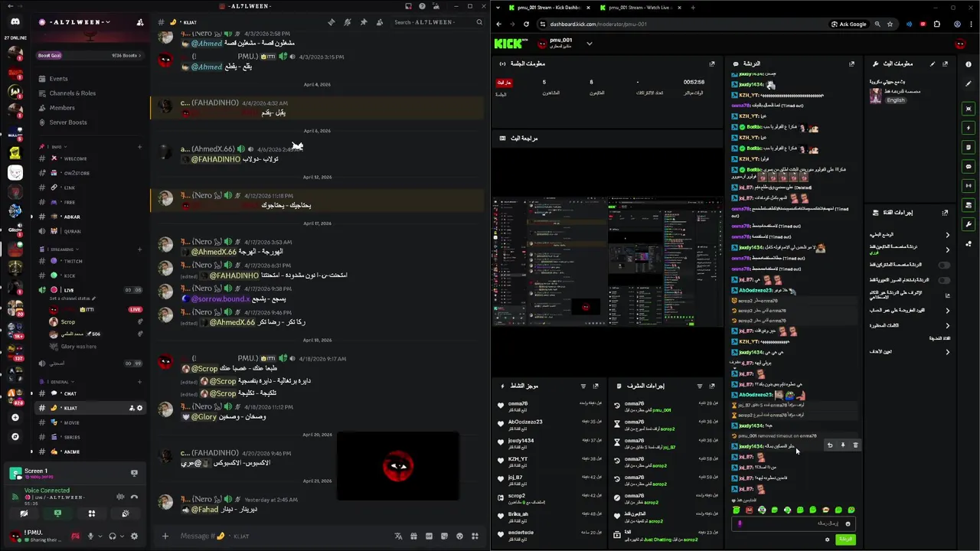Open Discover servers compass icon
Screen dimensions: 980x551
[15, 437]
